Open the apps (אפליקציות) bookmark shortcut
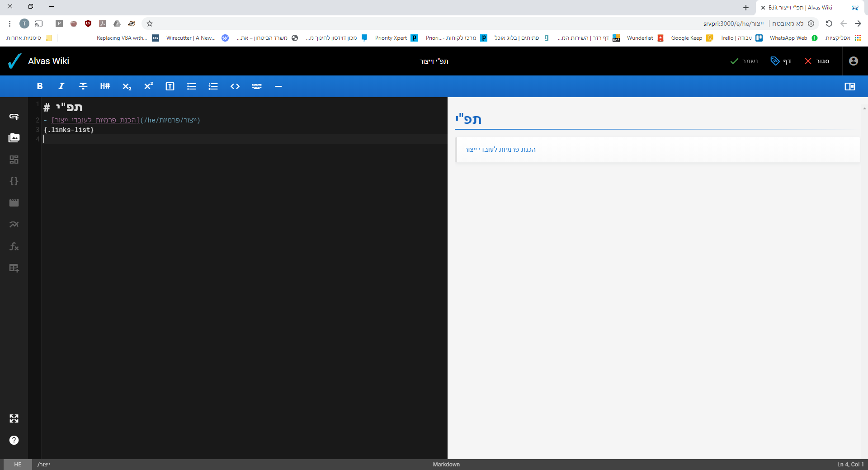The height and width of the screenshot is (470, 868). 843,38
